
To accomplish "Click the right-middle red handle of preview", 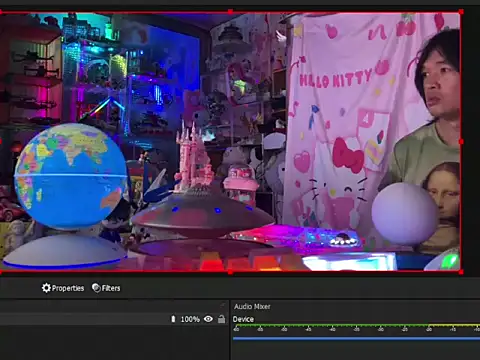I will tap(461, 142).
